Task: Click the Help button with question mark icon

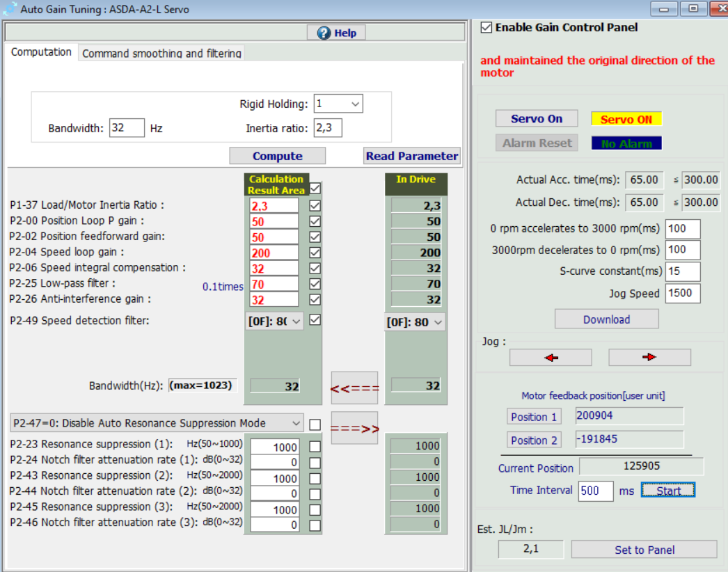Action: [336, 33]
